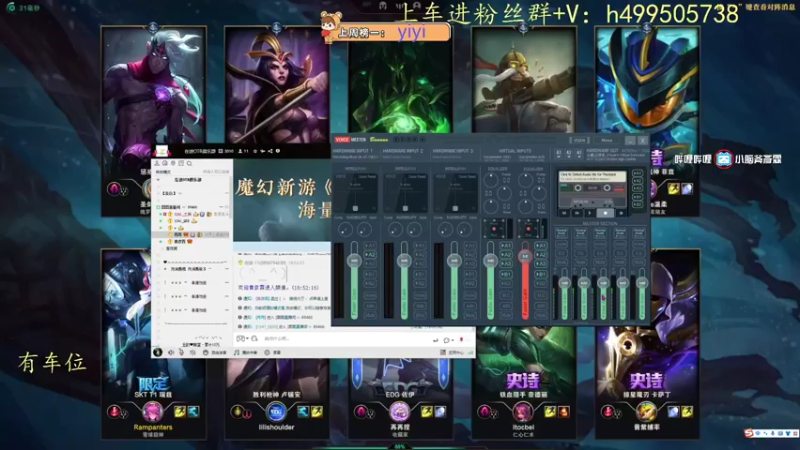
Task: Select the 【连云】 channel row
Action: 191,193
